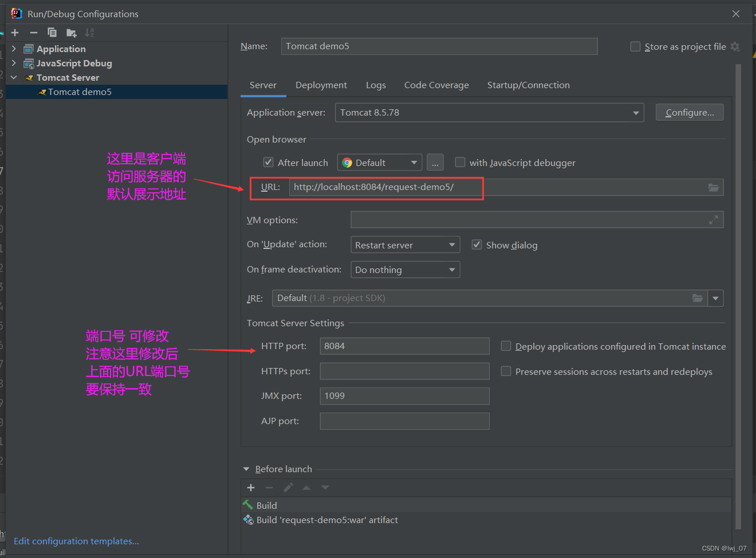Select Tomcat Server label in tree
Viewport: 756px width, 558px height.
click(68, 78)
